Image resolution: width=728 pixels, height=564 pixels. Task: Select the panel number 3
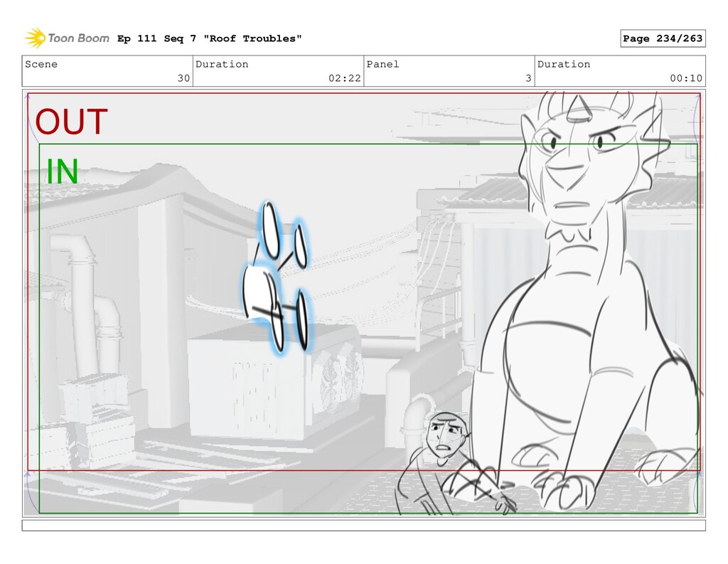[x=528, y=78]
